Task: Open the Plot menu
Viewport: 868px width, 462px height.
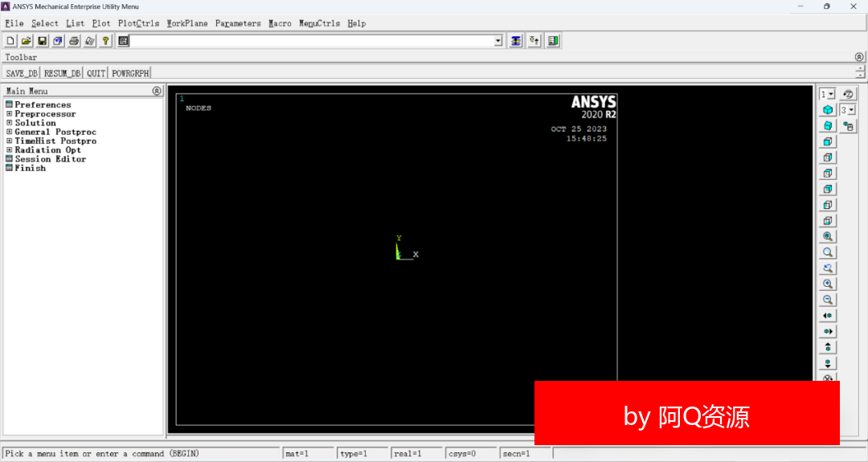Action: (x=101, y=23)
